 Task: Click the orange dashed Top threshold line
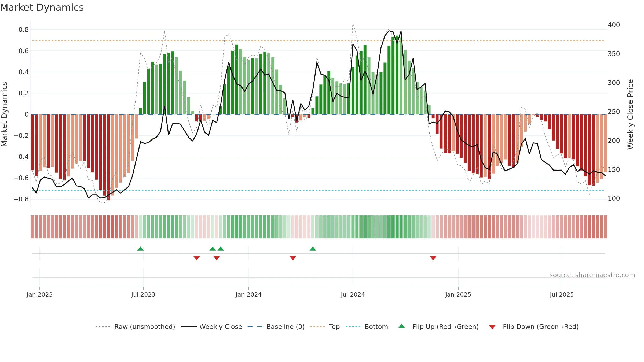pos(318,41)
